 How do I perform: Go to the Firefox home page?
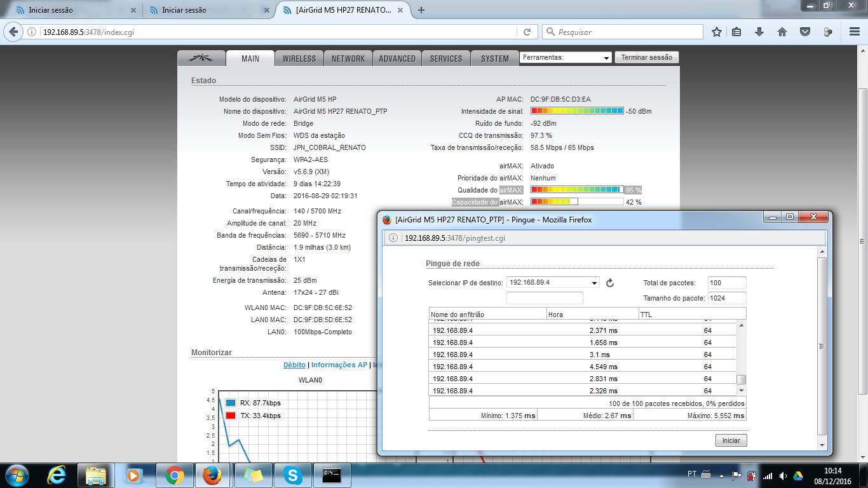[782, 32]
